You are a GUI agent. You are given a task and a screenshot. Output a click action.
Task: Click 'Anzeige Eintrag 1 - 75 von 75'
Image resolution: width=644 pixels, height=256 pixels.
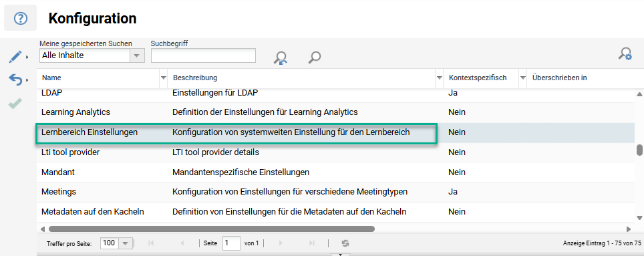click(x=602, y=243)
